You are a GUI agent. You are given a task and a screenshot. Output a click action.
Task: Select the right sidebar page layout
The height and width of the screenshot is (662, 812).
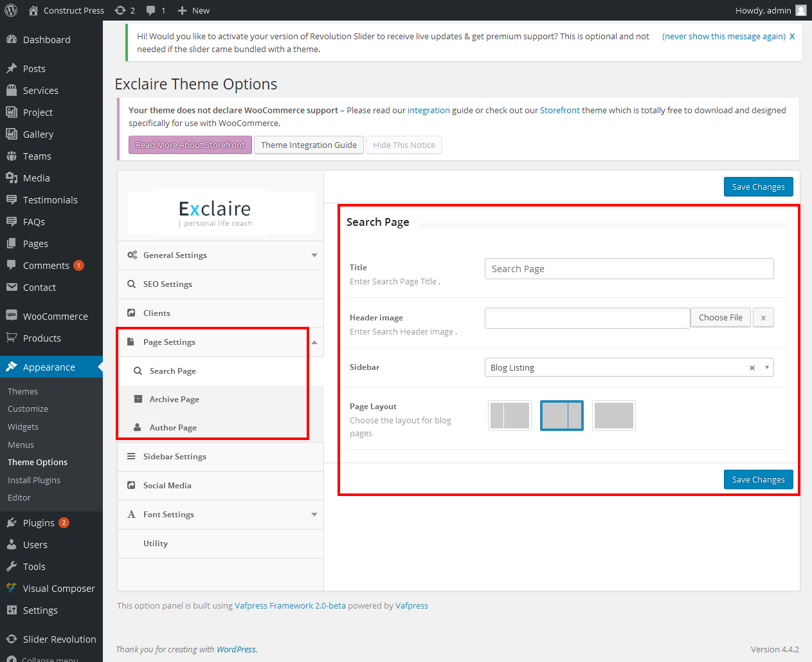pos(561,416)
